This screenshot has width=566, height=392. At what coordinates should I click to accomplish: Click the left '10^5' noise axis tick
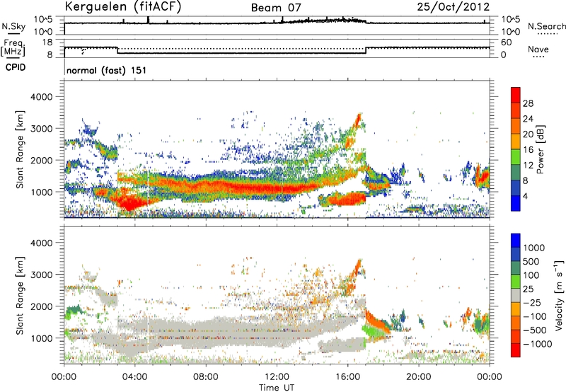[x=43, y=20]
